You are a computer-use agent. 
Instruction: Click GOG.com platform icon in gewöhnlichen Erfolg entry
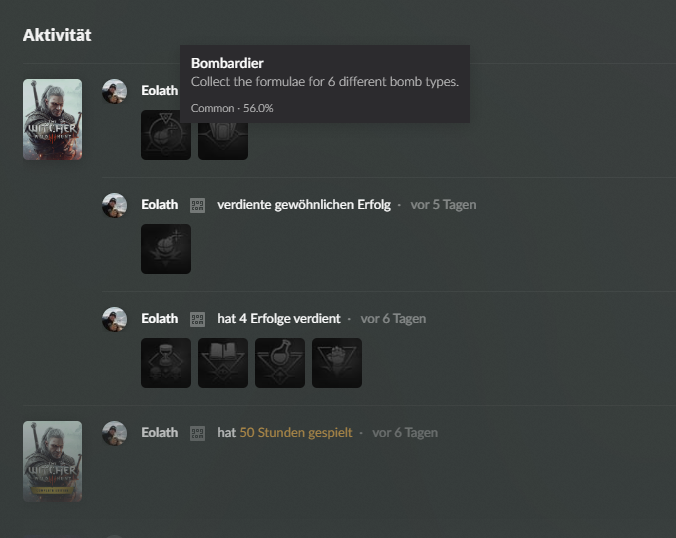tap(197, 205)
